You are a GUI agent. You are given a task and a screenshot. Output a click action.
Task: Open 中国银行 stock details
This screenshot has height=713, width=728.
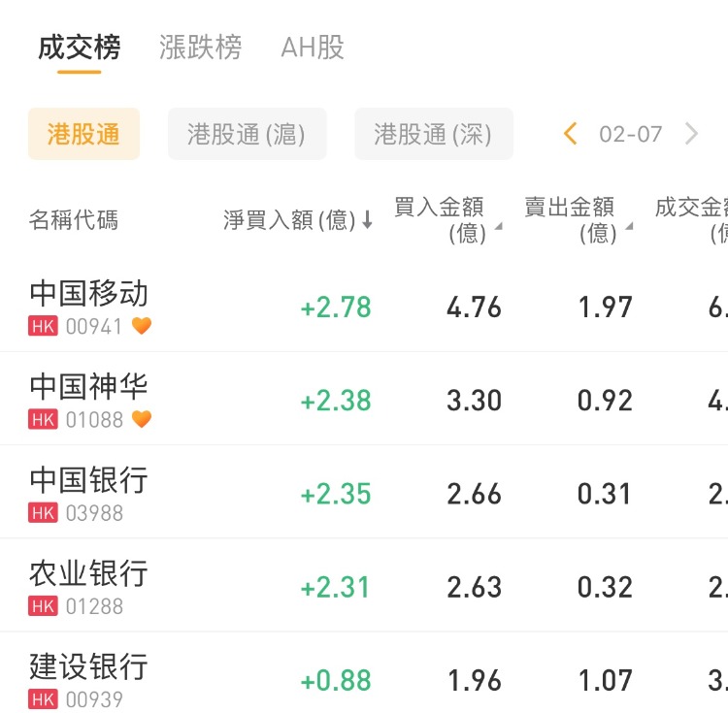pos(88,480)
